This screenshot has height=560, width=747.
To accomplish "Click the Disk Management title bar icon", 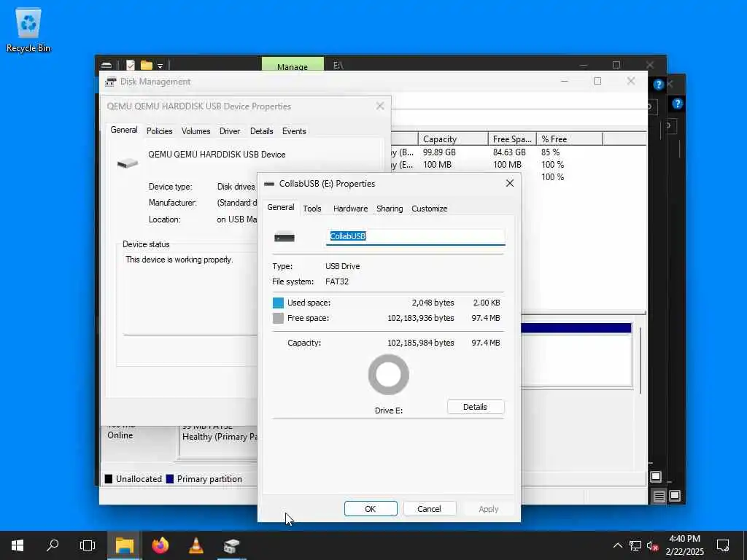I will point(111,82).
